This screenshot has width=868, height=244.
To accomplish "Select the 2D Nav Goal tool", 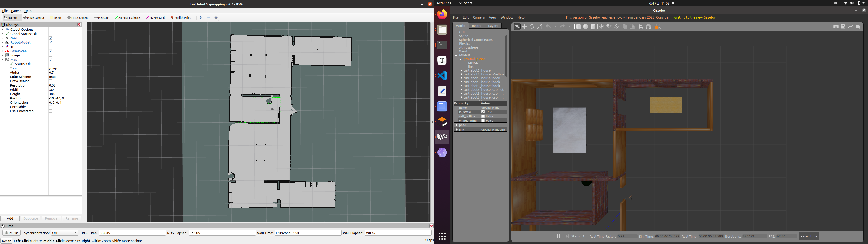I will 155,18.
